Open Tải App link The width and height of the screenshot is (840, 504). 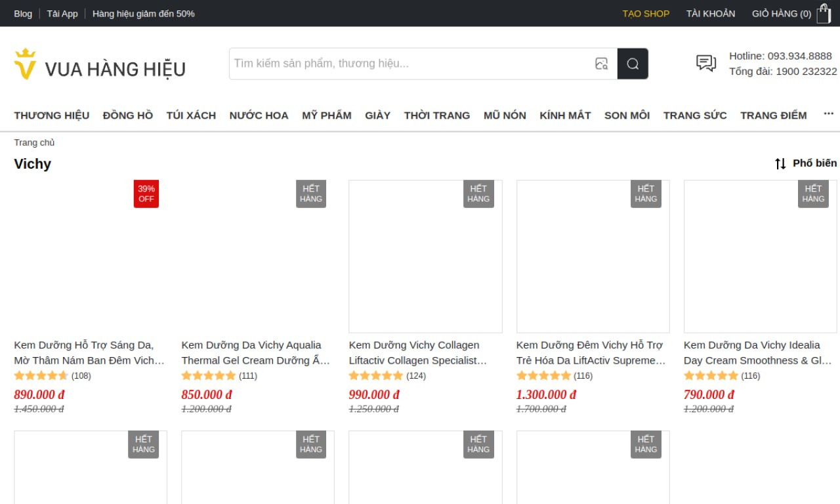pos(62,13)
